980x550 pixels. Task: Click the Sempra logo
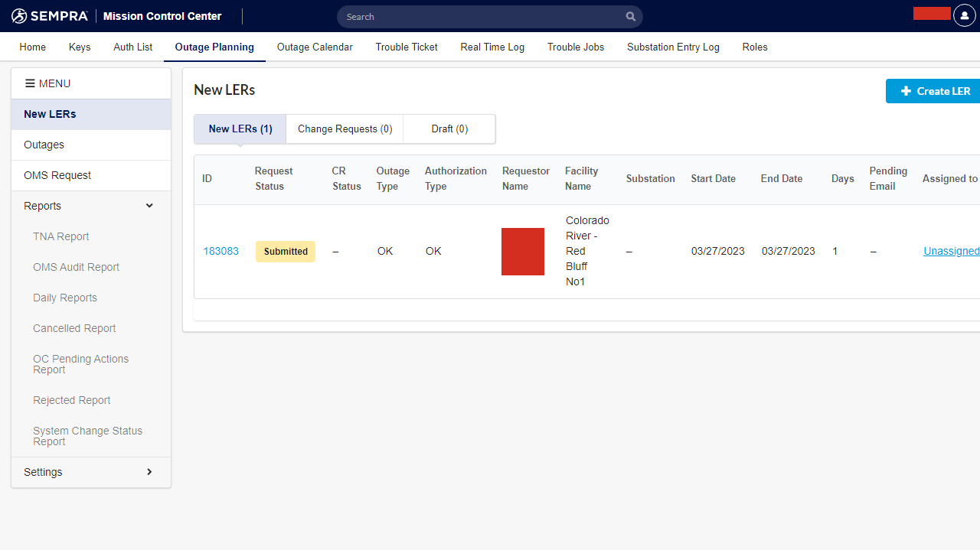click(x=50, y=16)
